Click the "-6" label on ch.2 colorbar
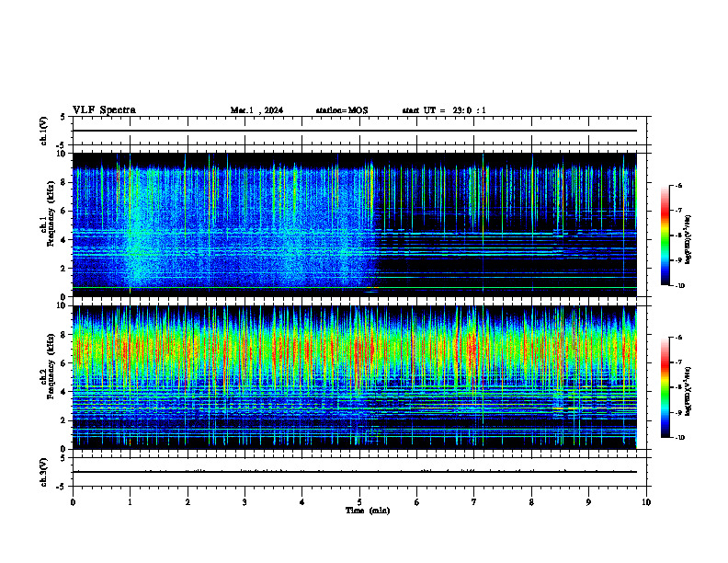 [678, 338]
